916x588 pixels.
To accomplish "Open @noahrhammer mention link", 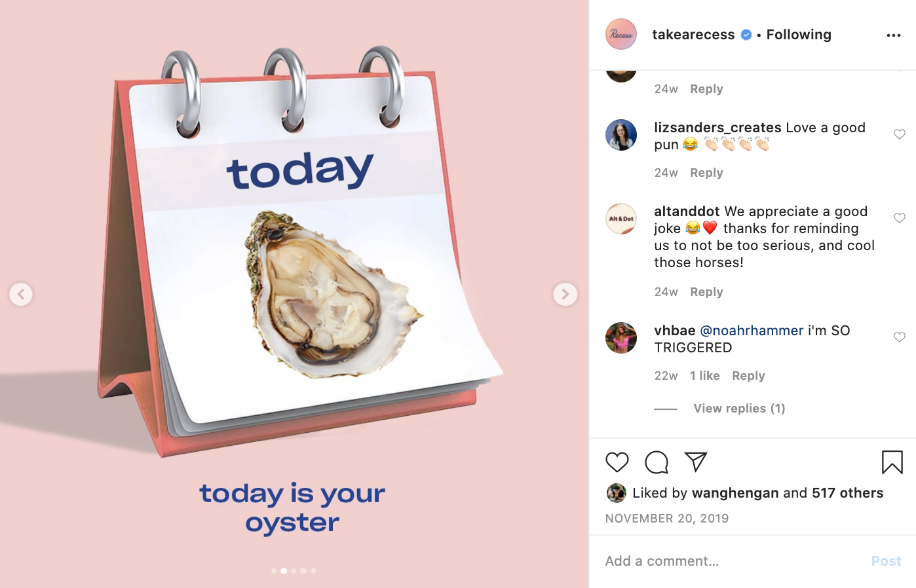I will click(752, 331).
